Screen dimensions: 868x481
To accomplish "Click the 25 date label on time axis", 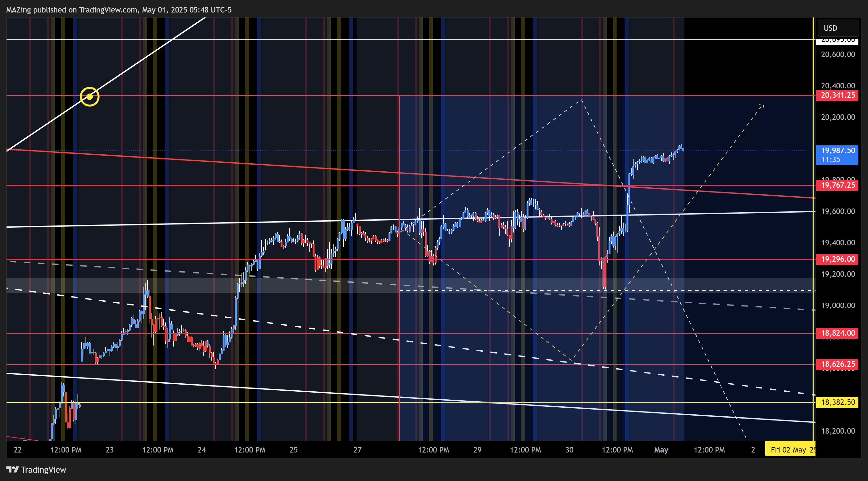I will pyautogui.click(x=293, y=450).
